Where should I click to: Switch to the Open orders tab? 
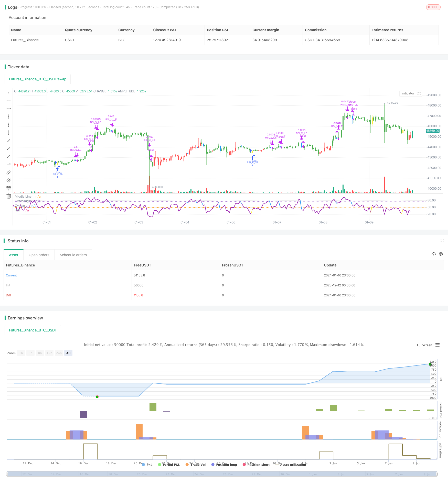[x=39, y=255]
